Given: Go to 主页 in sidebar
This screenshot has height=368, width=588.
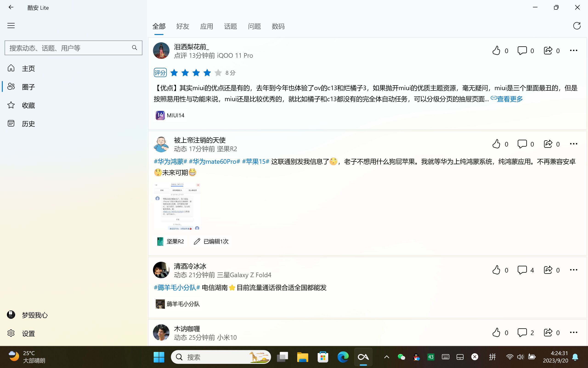Looking at the screenshot, I should pos(73,68).
